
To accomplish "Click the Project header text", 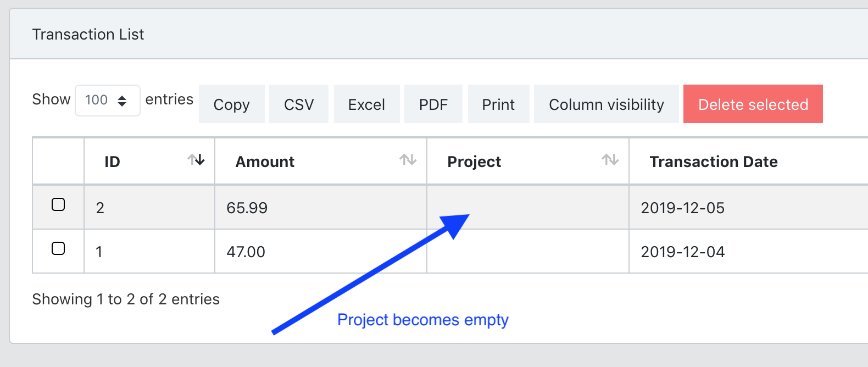I will pyautogui.click(x=474, y=162).
